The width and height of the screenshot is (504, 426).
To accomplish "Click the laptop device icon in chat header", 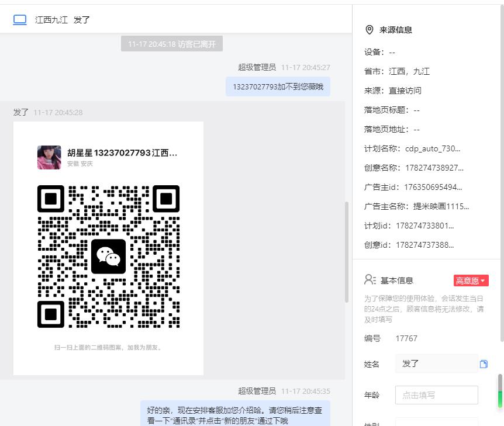I will 20,20.
